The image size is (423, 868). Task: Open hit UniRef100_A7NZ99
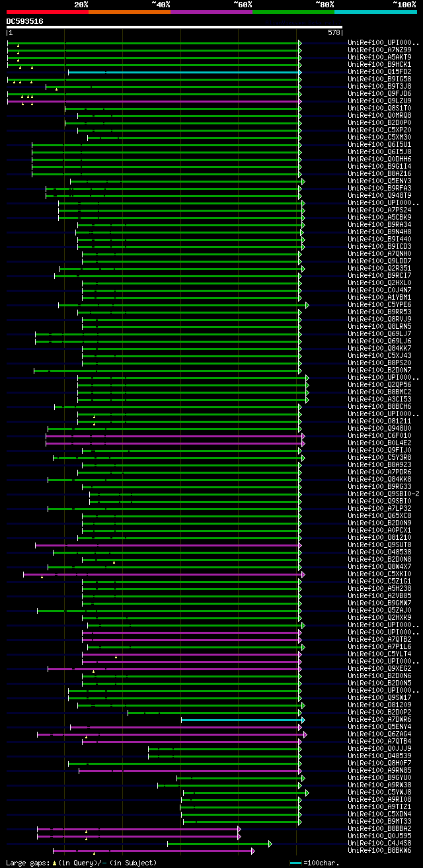[379, 50]
